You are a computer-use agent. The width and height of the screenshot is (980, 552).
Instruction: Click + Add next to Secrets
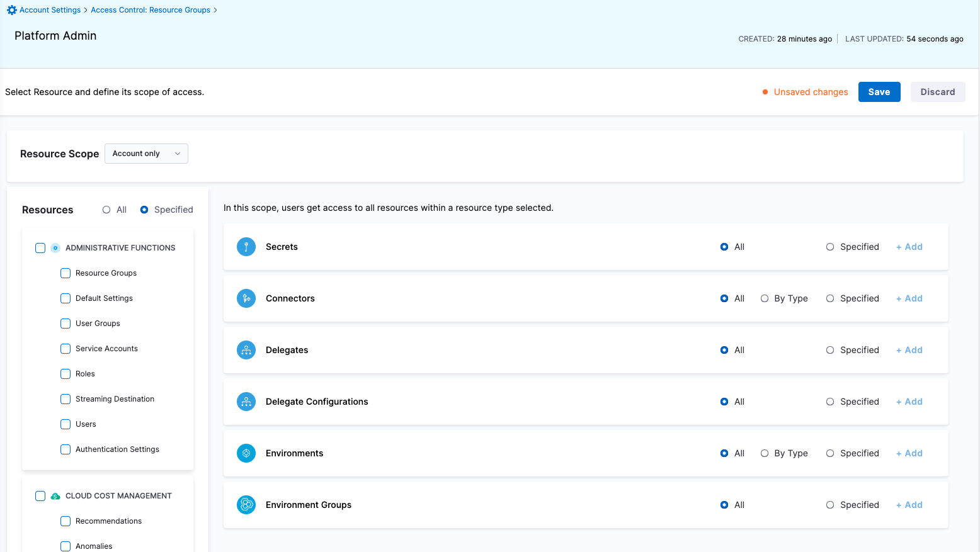point(909,247)
